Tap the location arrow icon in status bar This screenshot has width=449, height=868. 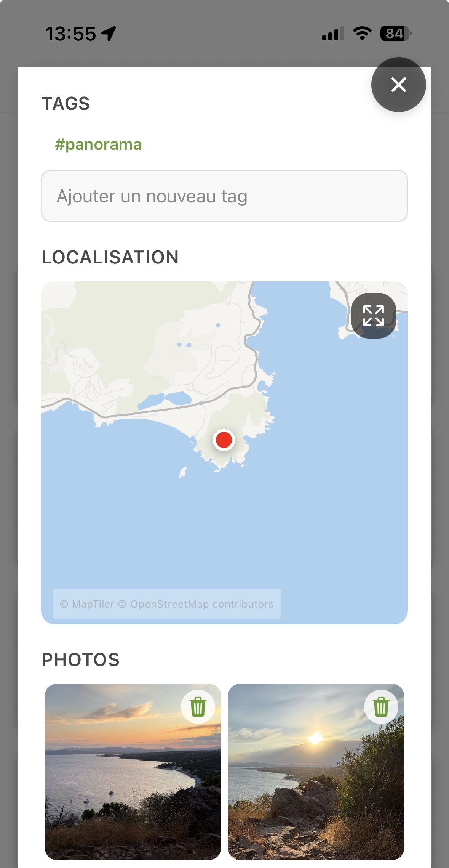(x=108, y=34)
